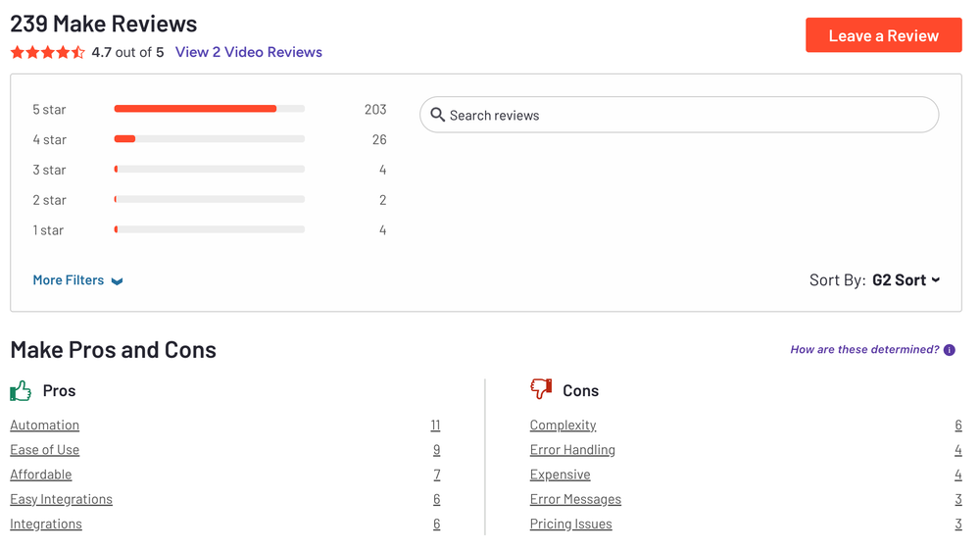
Task: Click the red thumbs-down Cons icon
Action: [541, 390]
